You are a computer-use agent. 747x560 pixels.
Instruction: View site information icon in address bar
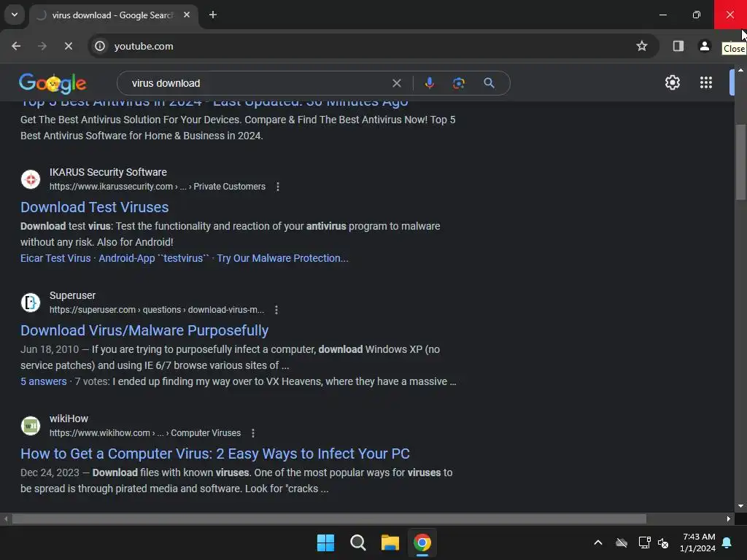click(100, 46)
